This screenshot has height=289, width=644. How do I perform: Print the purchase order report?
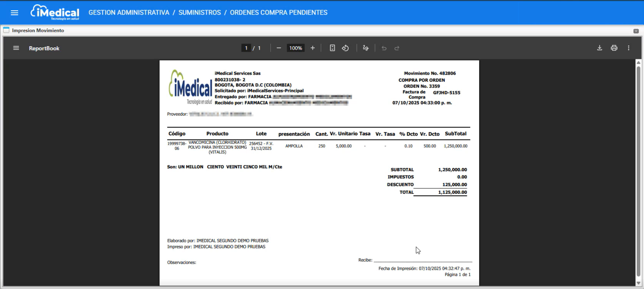(x=614, y=48)
